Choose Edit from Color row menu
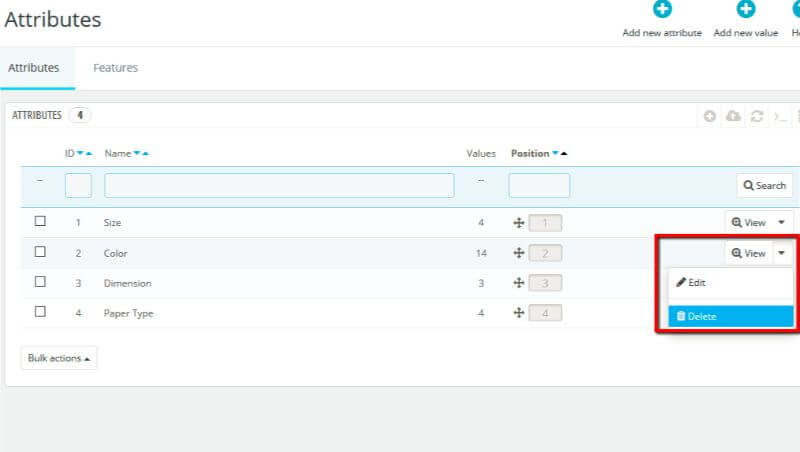This screenshot has width=800, height=452. pos(731,283)
